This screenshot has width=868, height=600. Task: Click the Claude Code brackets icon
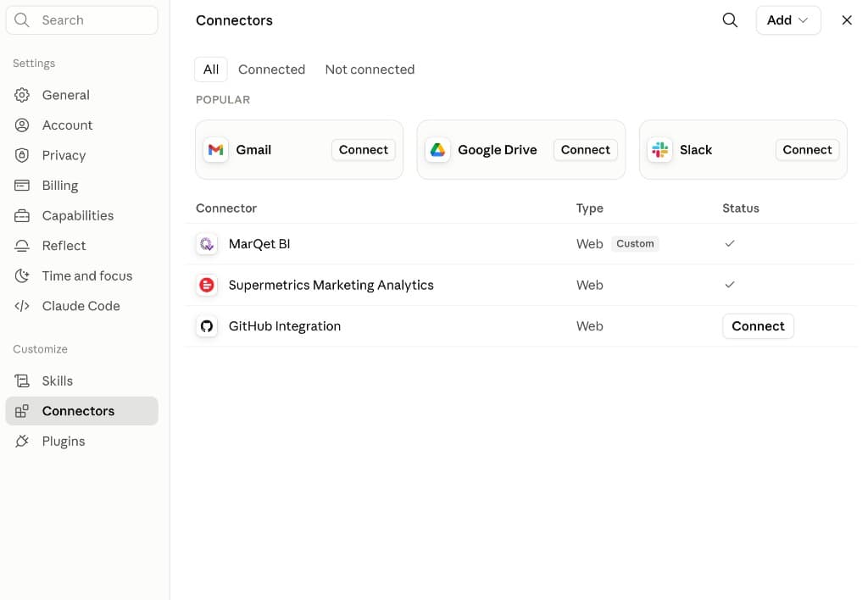pyautogui.click(x=21, y=306)
